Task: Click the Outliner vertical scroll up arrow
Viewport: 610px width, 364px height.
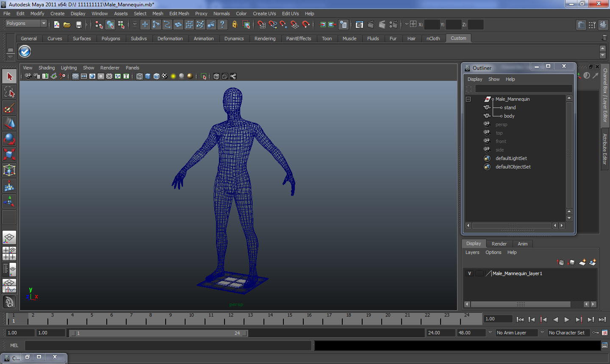Action: (x=569, y=98)
